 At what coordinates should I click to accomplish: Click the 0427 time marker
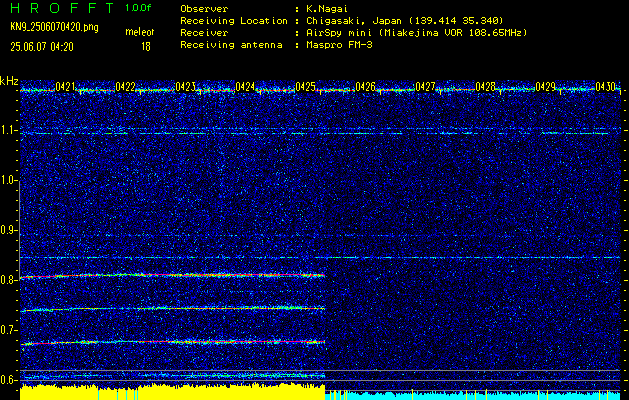[x=426, y=86]
